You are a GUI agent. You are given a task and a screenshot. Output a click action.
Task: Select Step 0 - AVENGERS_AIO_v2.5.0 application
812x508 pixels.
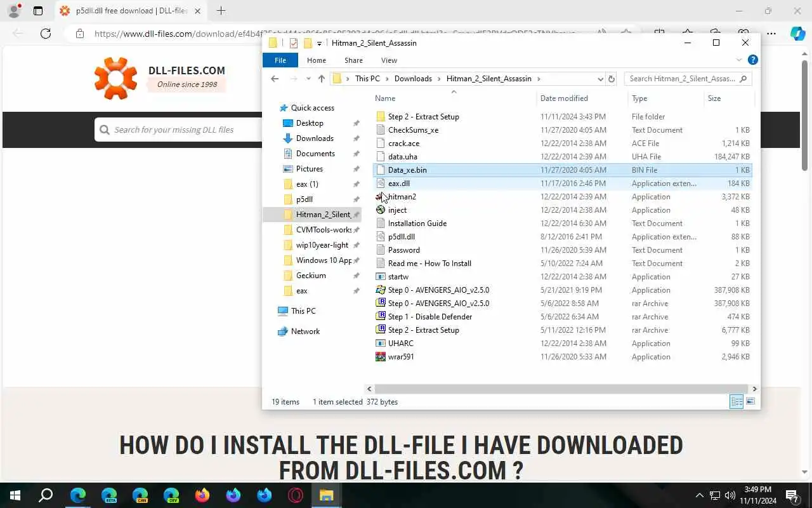pos(438,290)
